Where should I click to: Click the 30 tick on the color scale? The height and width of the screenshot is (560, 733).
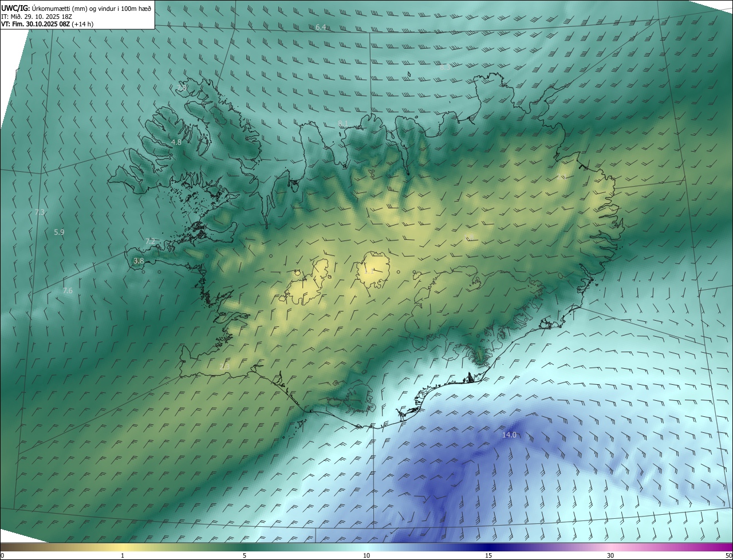pos(610,555)
